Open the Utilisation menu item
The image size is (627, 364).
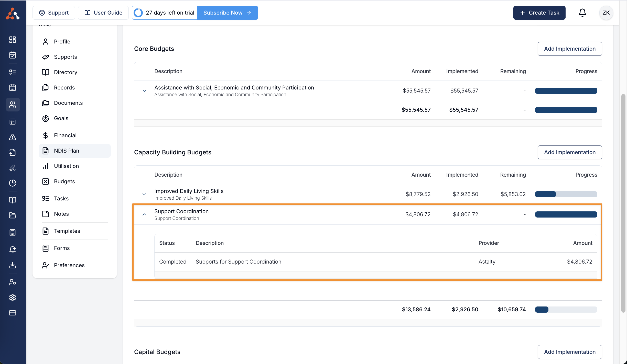66,166
